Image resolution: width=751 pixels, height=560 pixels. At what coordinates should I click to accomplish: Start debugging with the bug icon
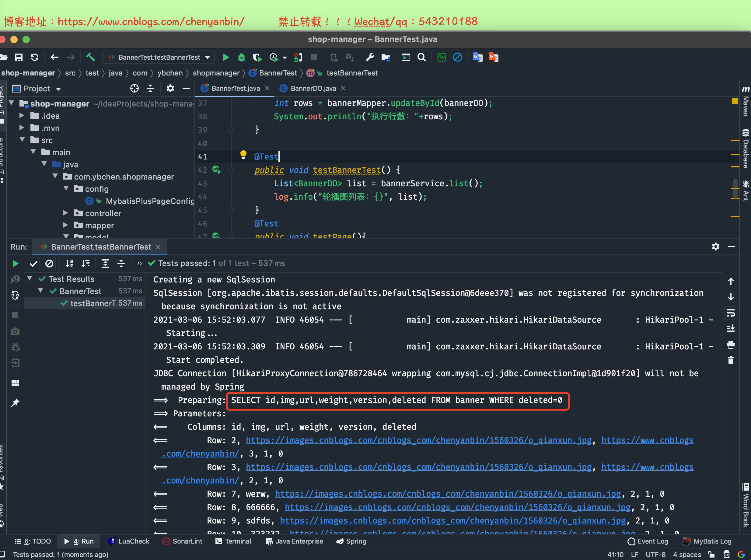click(241, 57)
